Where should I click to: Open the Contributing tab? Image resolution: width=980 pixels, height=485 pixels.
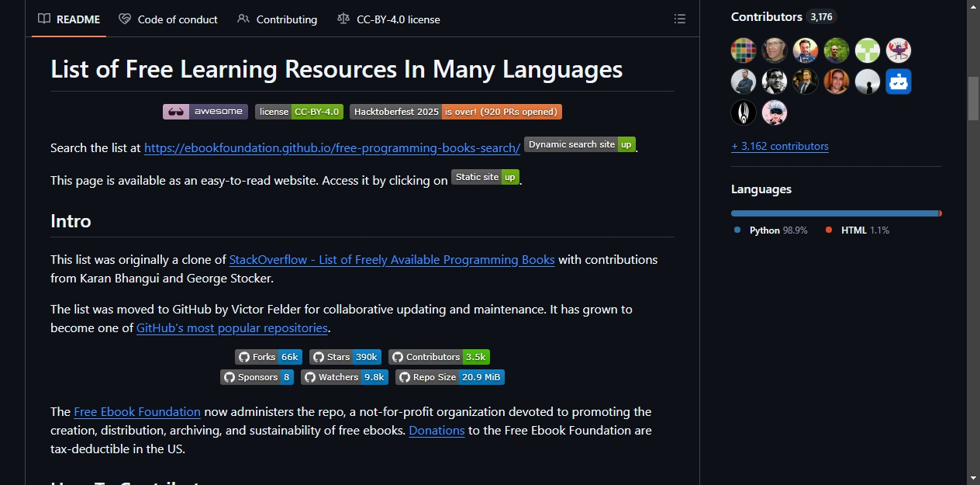tap(278, 19)
